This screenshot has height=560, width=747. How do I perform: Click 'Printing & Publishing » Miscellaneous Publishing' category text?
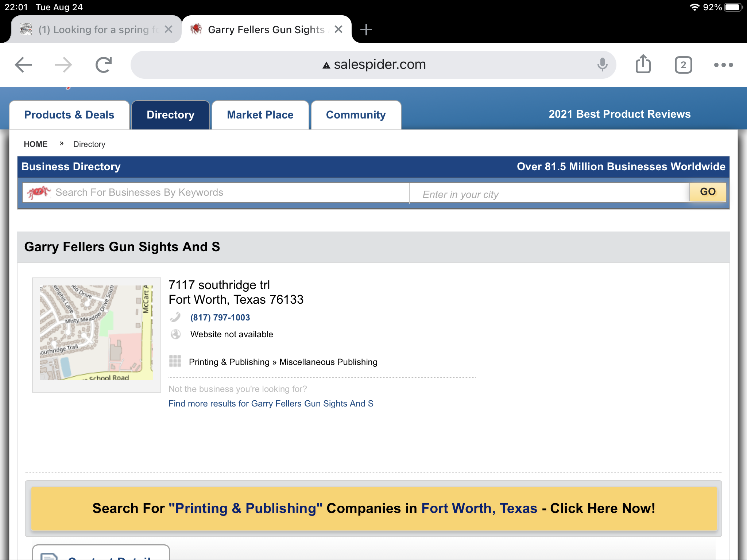coord(283,362)
